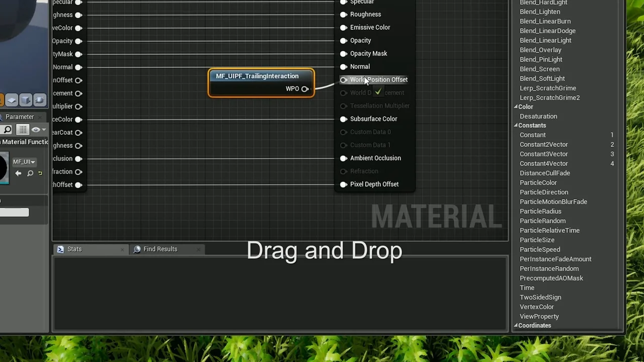Select the cube preview mesh icon
Viewport: 644px width, 362px height.
click(x=26, y=100)
